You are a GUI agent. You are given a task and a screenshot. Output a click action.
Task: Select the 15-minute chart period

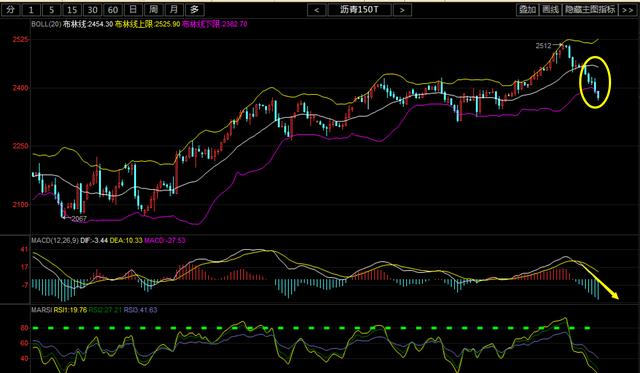pyautogui.click(x=72, y=10)
